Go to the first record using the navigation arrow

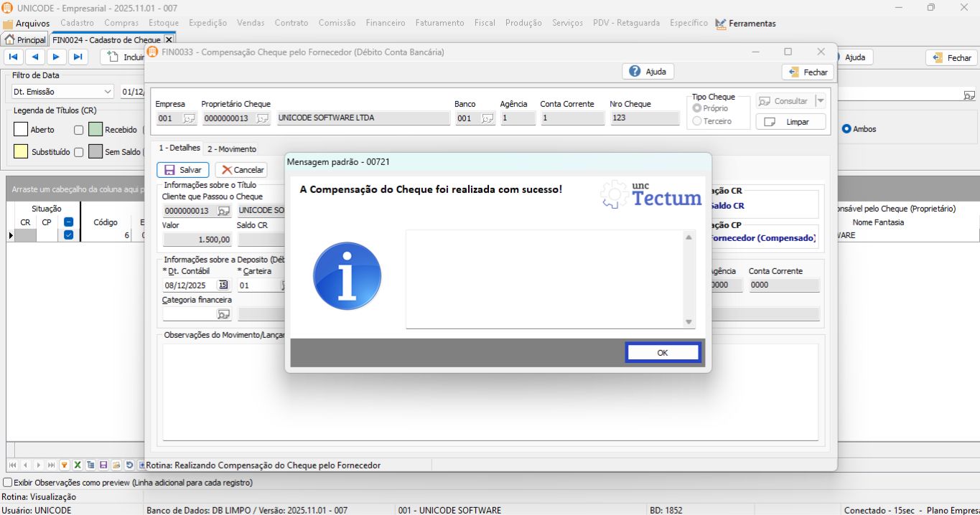click(14, 57)
